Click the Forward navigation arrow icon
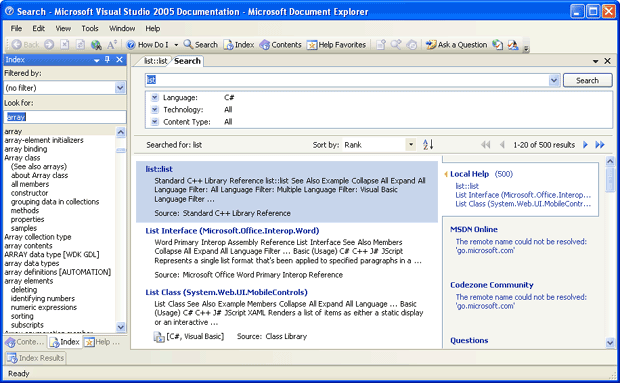Viewport: 620px width, 383px height. click(49, 45)
